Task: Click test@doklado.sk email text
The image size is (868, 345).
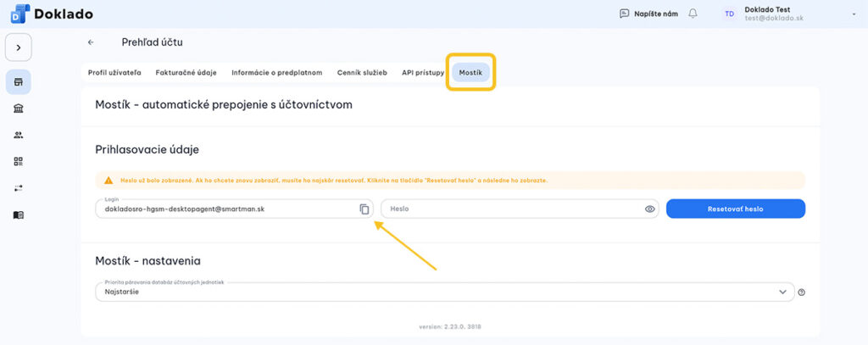Action: click(774, 19)
